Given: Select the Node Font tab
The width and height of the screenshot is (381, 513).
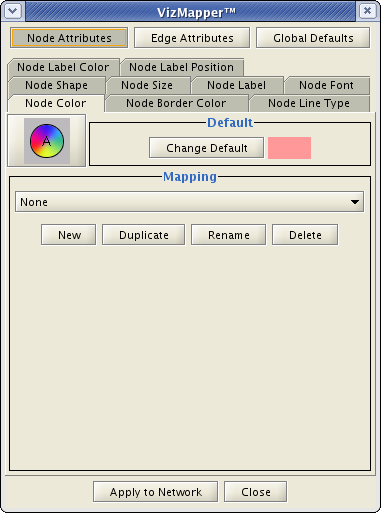Looking at the screenshot, I should tap(326, 85).
